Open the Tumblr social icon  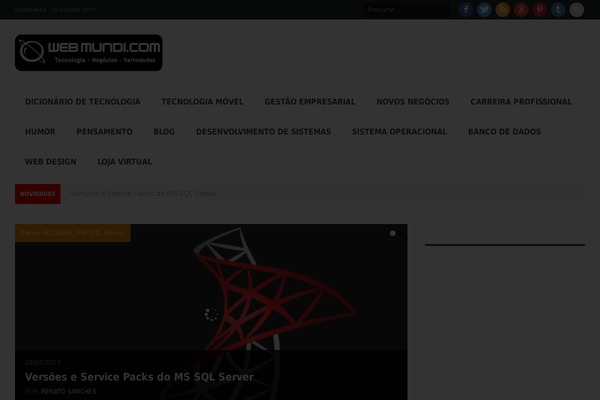[558, 10]
